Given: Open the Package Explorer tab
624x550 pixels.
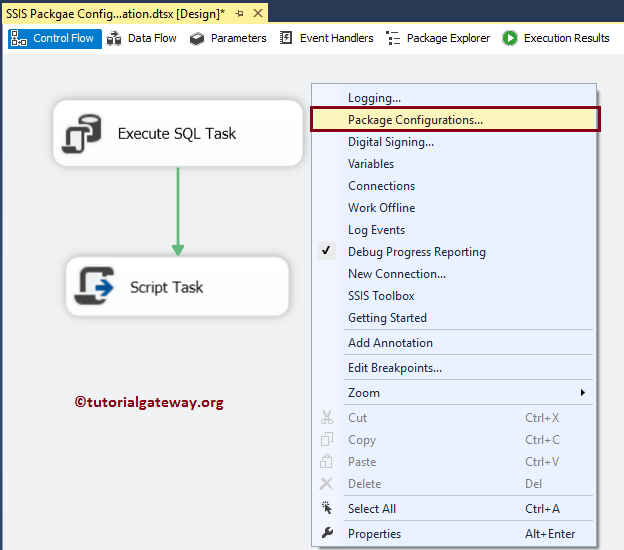Looking at the screenshot, I should [438, 38].
